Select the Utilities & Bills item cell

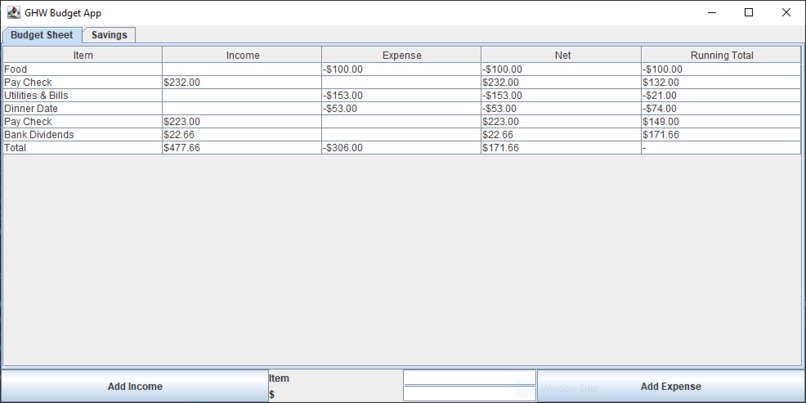point(83,96)
